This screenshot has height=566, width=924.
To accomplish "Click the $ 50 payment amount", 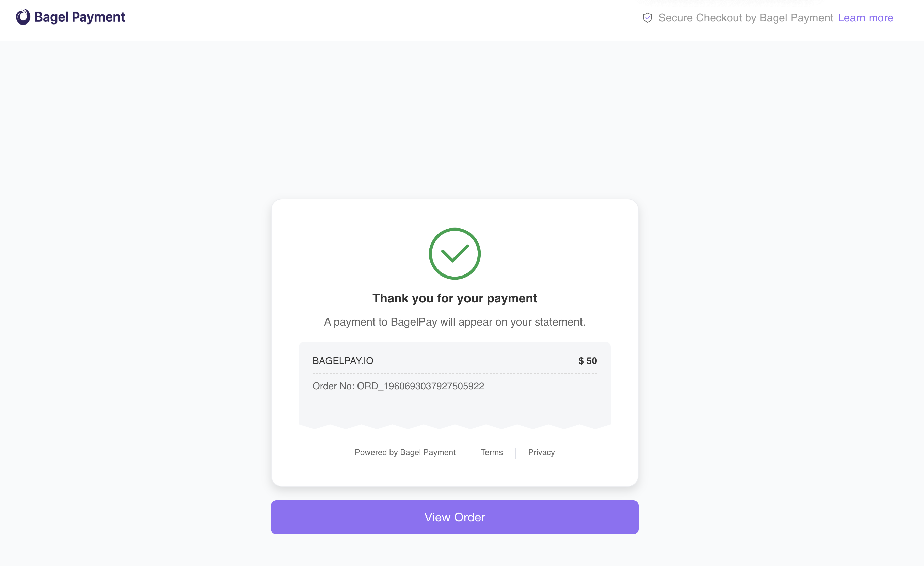I will click(587, 361).
